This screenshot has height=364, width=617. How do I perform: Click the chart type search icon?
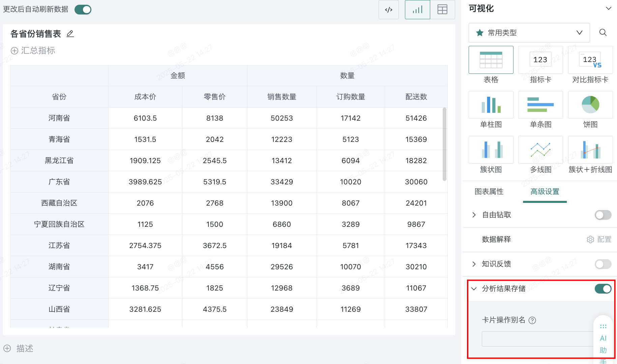(603, 32)
